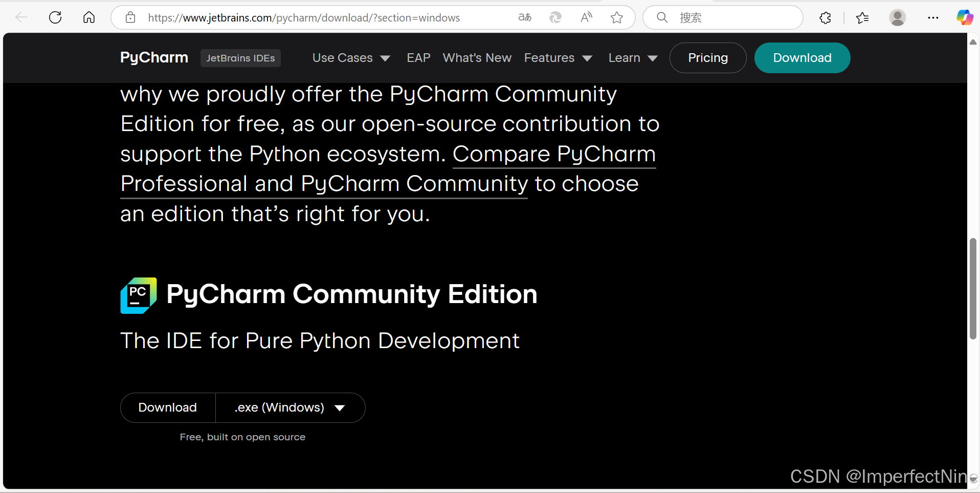Expand the Use Cases menu

point(351,58)
